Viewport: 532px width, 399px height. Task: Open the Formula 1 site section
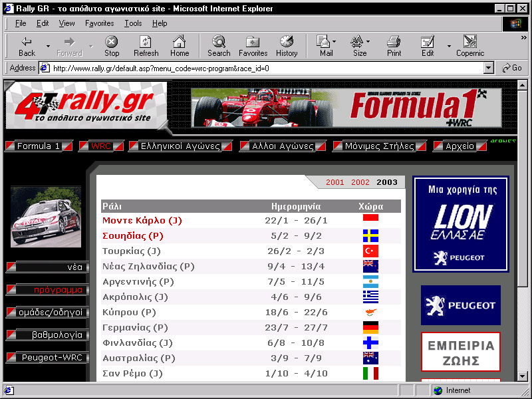click(x=39, y=146)
